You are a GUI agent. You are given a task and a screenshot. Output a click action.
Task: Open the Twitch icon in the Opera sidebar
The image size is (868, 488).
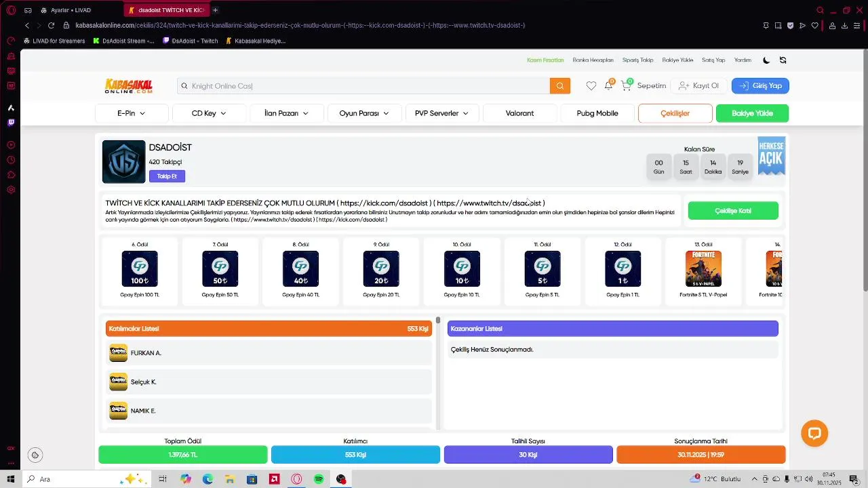11,123
